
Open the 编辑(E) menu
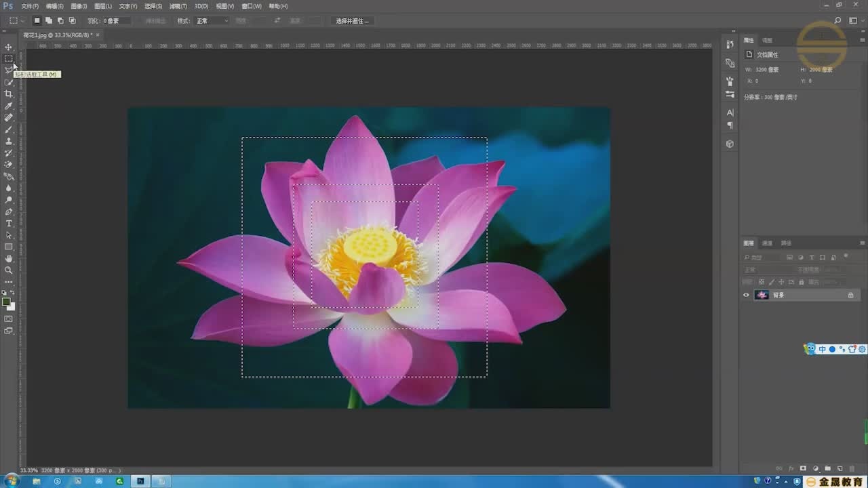(x=55, y=6)
